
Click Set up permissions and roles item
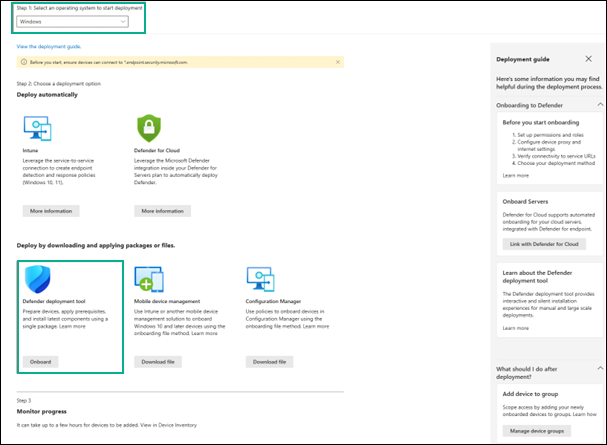[x=550, y=135]
